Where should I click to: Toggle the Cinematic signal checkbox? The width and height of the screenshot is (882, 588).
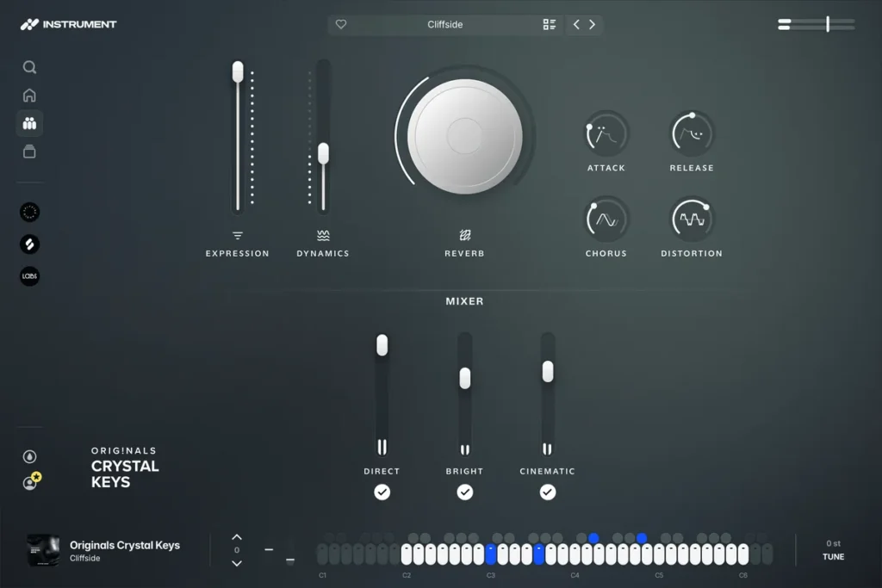click(x=547, y=492)
